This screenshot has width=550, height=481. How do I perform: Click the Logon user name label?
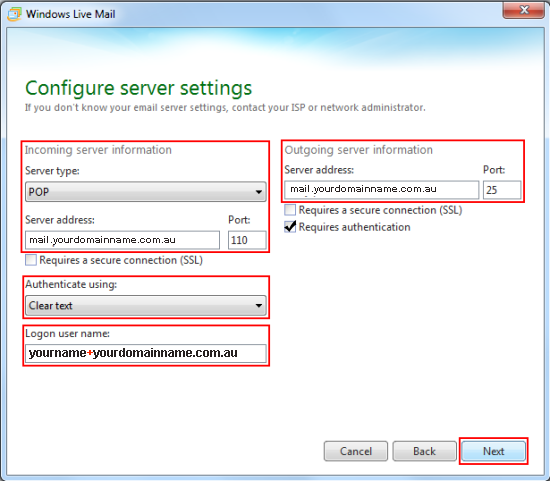pos(67,333)
